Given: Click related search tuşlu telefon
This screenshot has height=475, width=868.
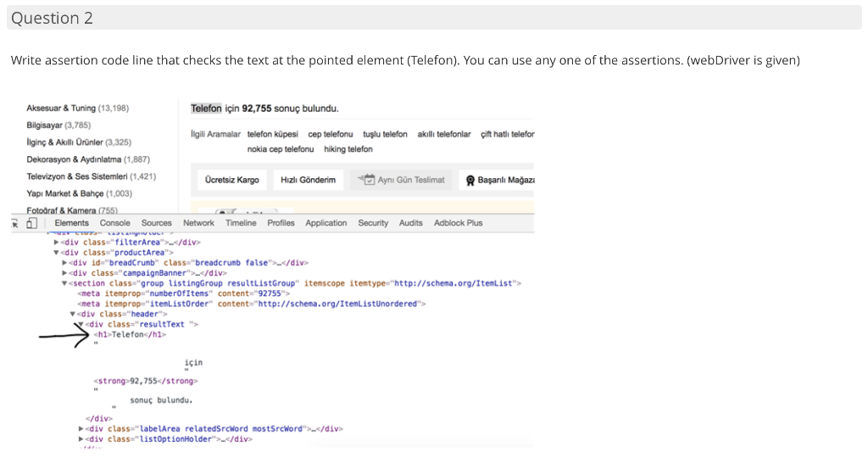Looking at the screenshot, I should 386,135.
